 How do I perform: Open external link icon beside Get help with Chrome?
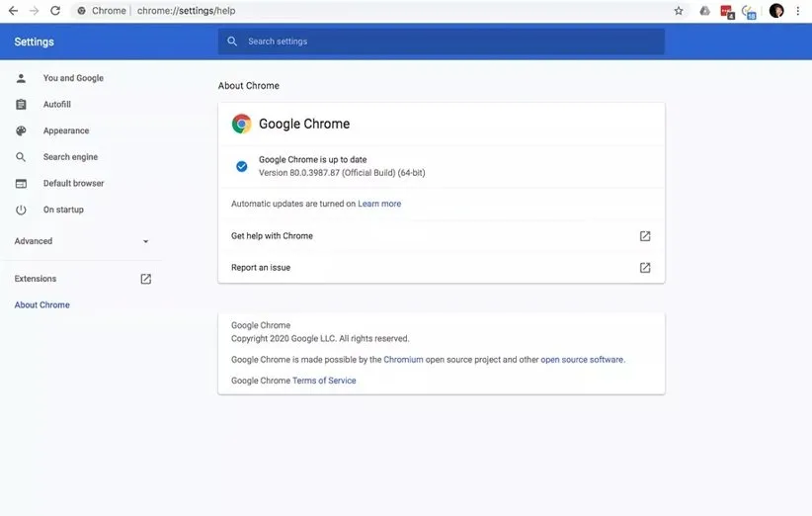coord(645,236)
